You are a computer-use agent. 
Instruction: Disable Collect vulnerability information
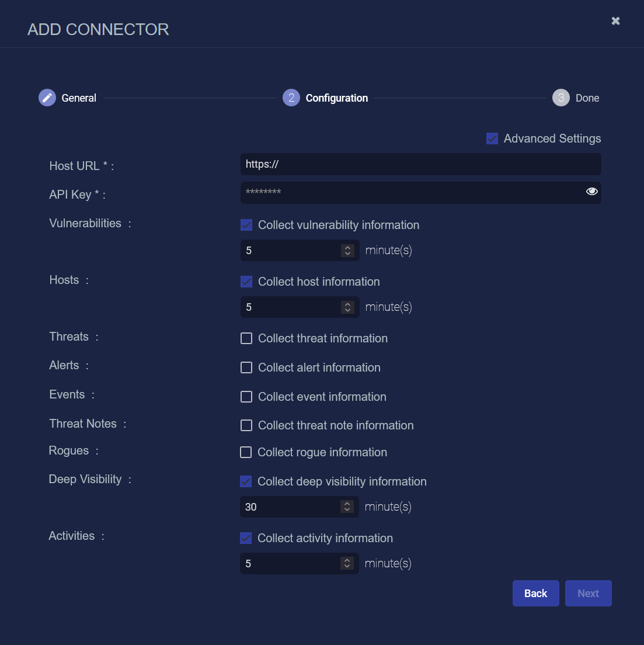[246, 225]
